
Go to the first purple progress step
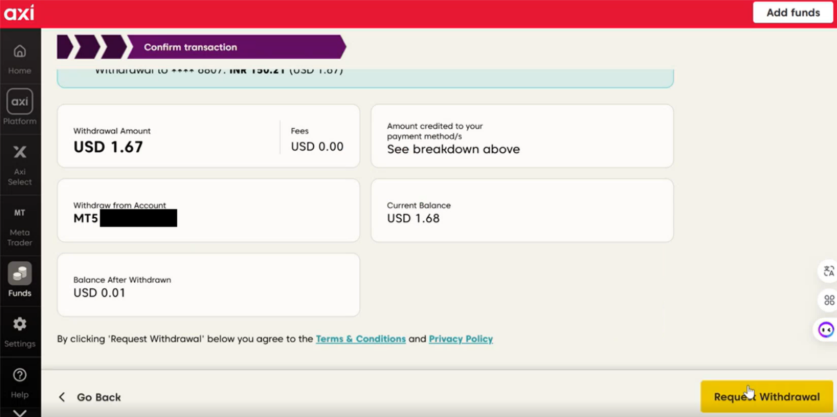(65, 47)
